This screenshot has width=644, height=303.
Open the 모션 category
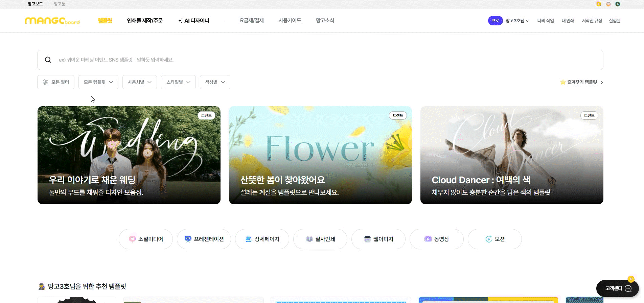pyautogui.click(x=495, y=239)
